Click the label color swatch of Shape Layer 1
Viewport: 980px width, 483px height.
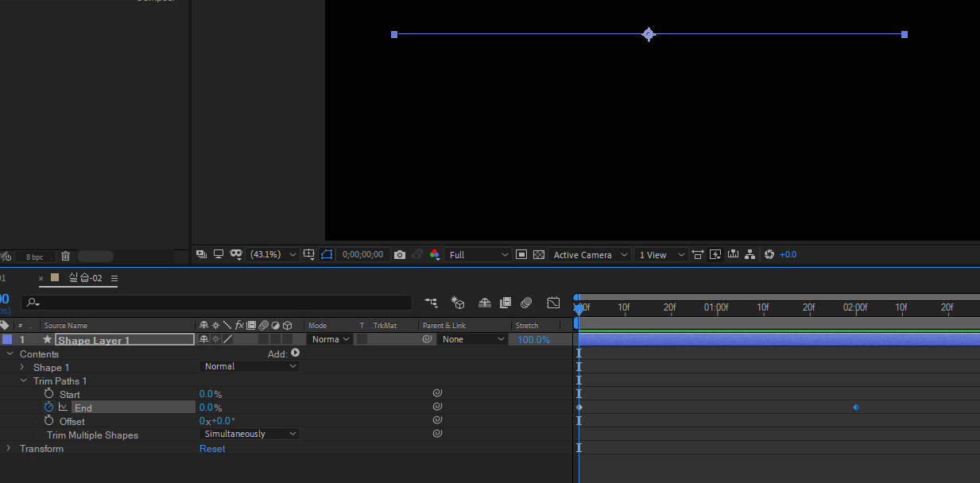click(x=7, y=339)
